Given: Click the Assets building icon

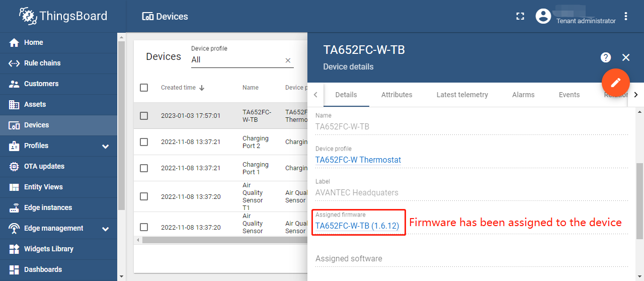Looking at the screenshot, I should pos(14,104).
